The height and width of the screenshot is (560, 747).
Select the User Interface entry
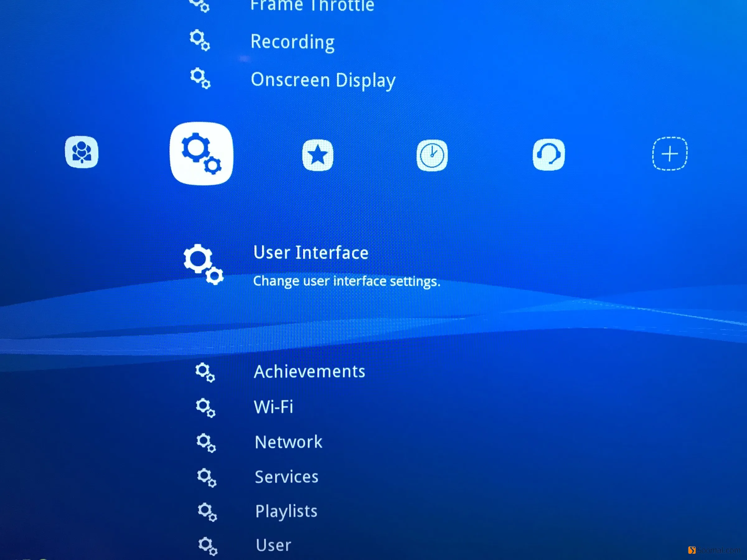[x=311, y=253]
